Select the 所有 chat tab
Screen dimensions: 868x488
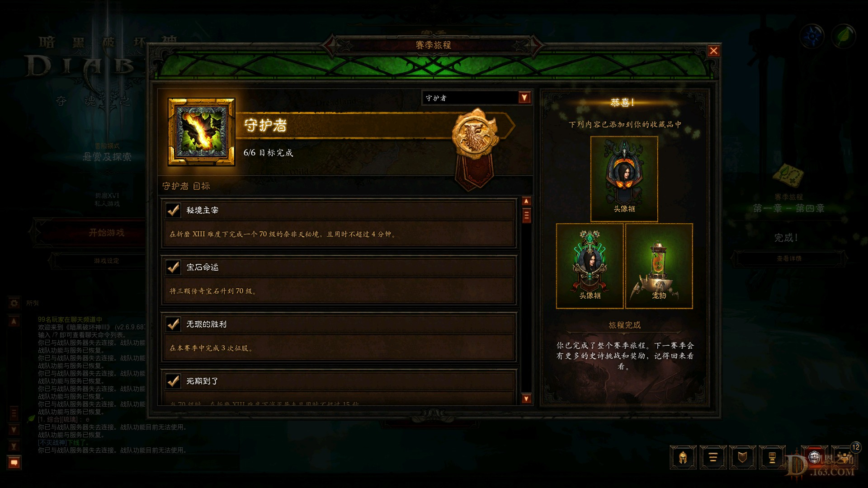[x=33, y=303]
